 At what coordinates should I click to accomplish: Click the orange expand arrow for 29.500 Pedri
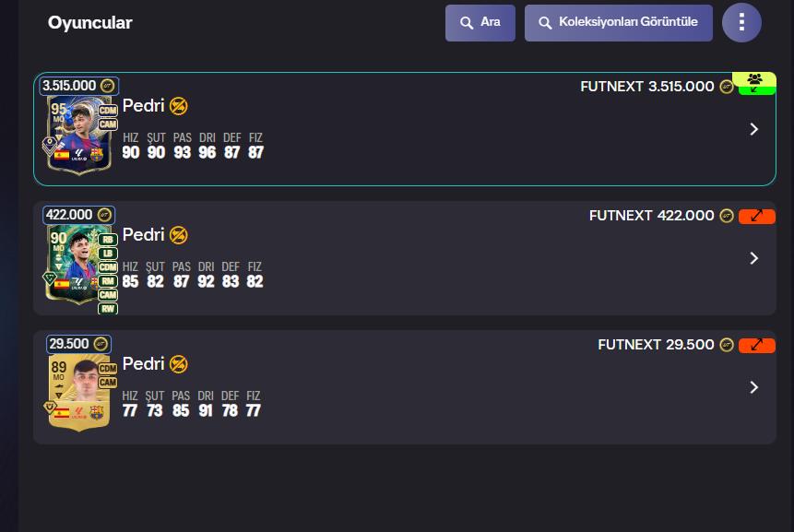(x=756, y=345)
